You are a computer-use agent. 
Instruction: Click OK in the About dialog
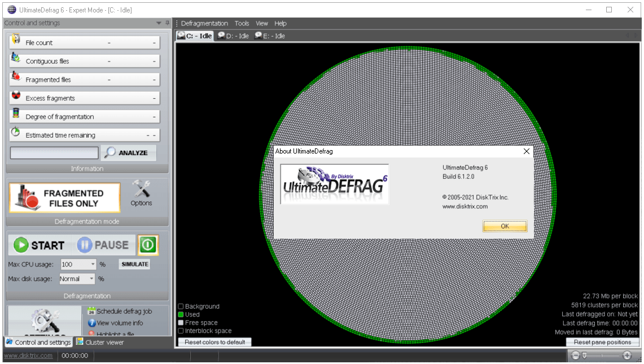click(x=505, y=226)
